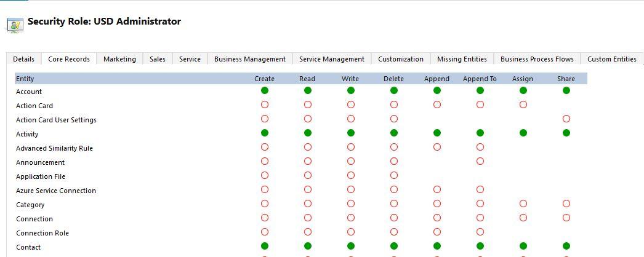Set Azure Service Connection Append privilege
The width and height of the screenshot is (644, 257).
coord(437,189)
